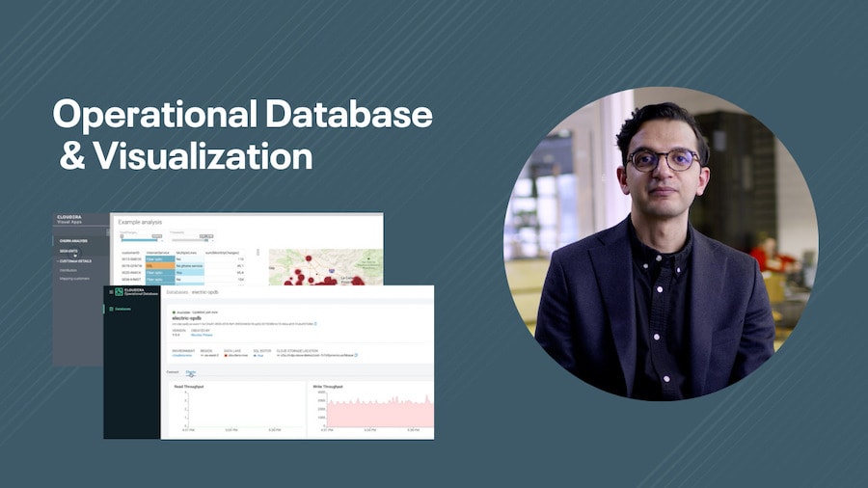Click the Databases breadcrumb link
Viewport: 868px width, 488px height.
[x=177, y=291]
